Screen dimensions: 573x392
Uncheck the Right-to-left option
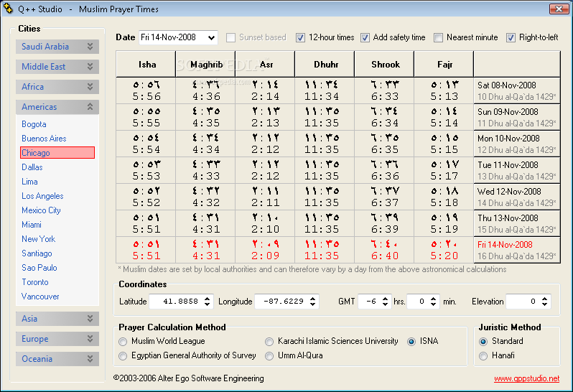511,37
